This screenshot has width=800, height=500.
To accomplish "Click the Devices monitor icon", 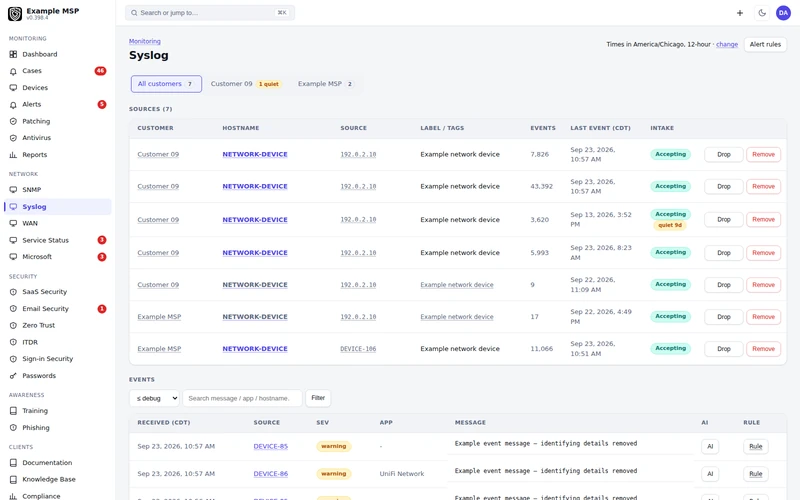I will 13,88.
